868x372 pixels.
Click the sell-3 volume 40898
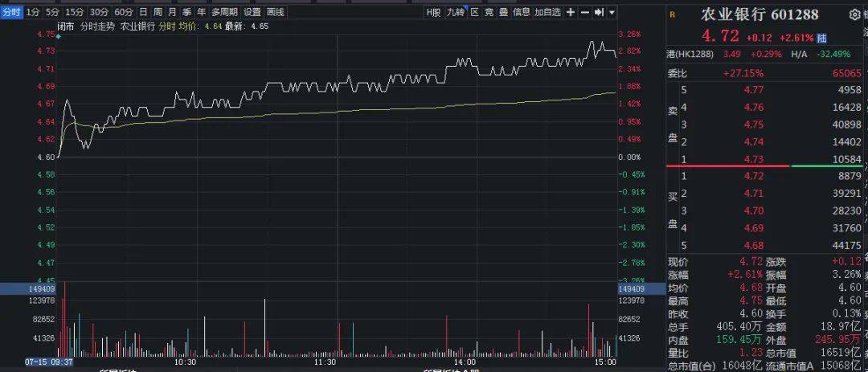(x=847, y=125)
